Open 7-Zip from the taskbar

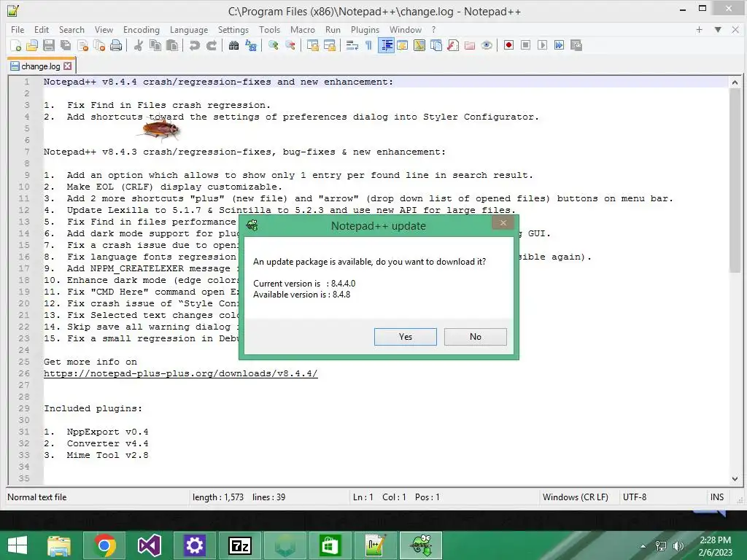[239, 545]
